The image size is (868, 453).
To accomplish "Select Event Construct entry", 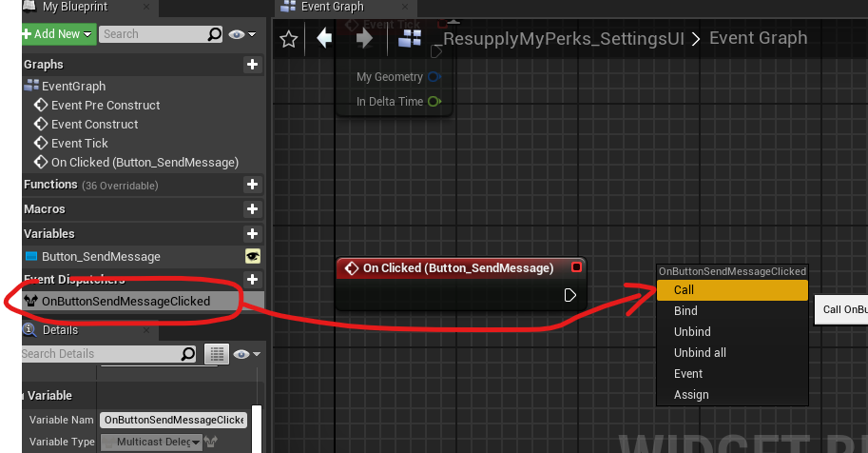I will 95,125.
